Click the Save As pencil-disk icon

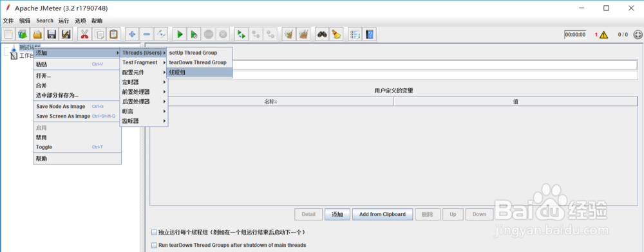pos(66,35)
